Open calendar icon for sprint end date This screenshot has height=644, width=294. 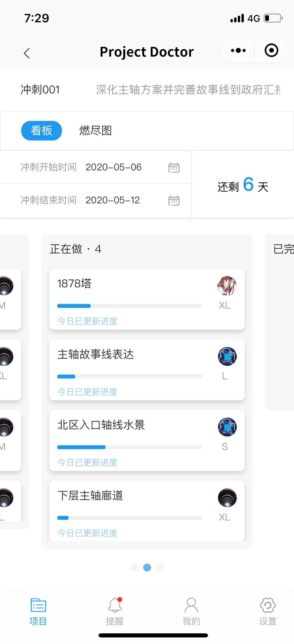[x=174, y=200]
